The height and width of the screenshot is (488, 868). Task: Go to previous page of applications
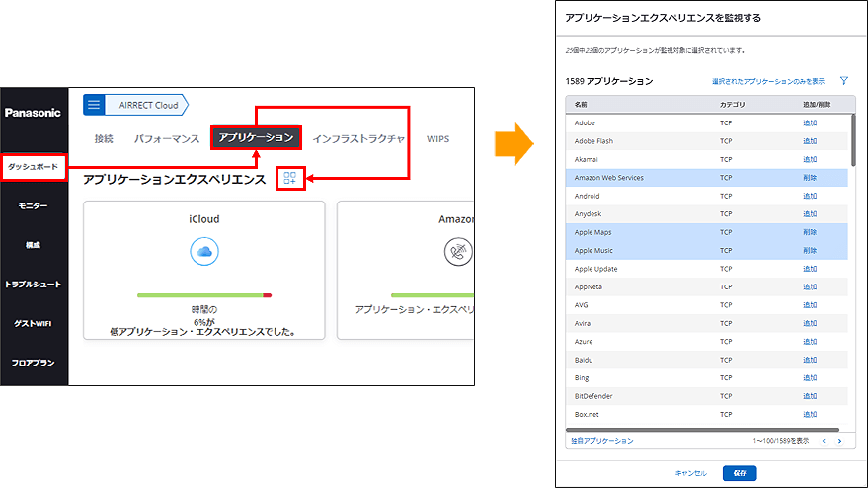pyautogui.click(x=824, y=441)
